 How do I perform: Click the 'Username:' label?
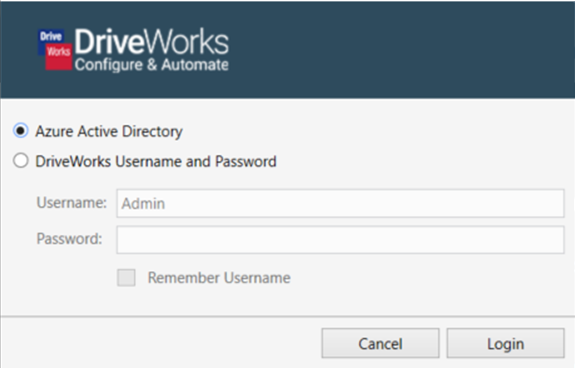click(x=72, y=202)
